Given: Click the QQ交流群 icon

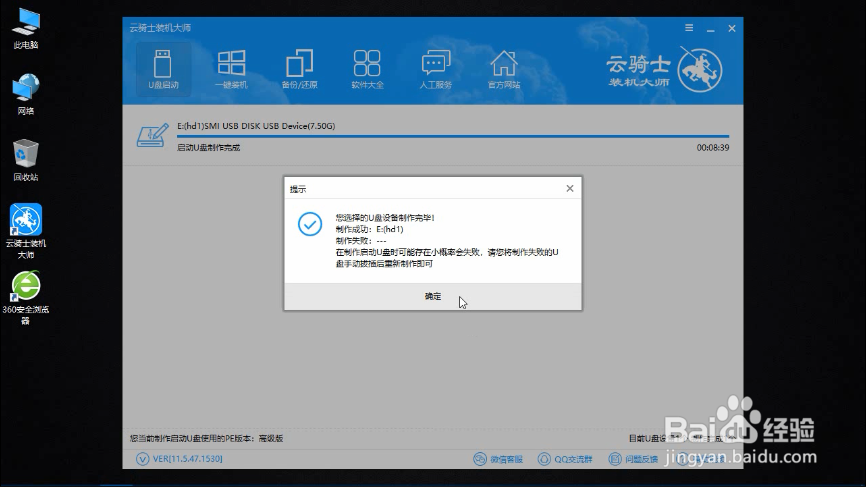Looking at the screenshot, I should pos(545,459).
